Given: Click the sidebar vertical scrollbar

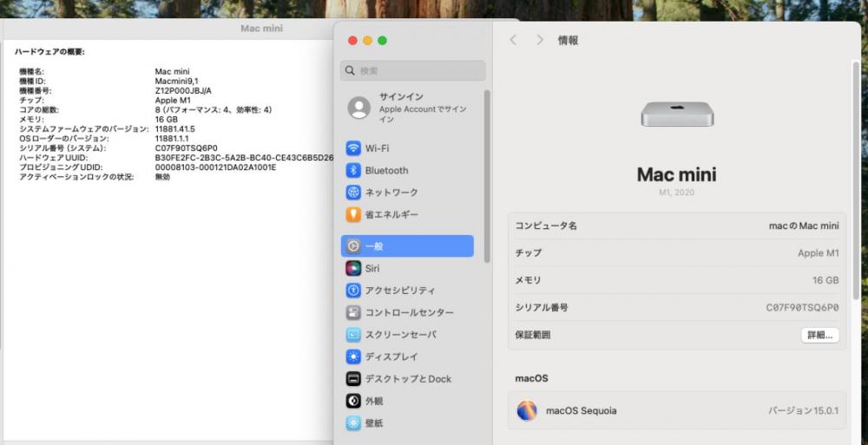Looking at the screenshot, I should click(487, 176).
